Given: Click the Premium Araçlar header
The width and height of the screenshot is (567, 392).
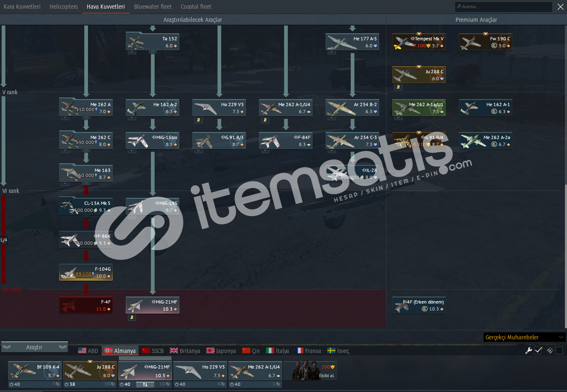Looking at the screenshot, I should (x=476, y=20).
